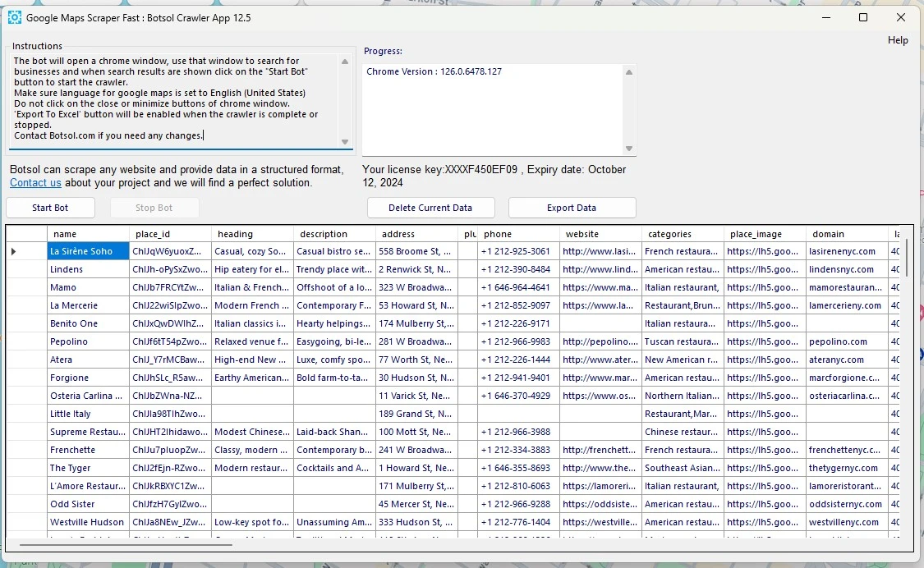Click the Export Data button
Image resolution: width=924 pixels, height=568 pixels.
point(572,208)
